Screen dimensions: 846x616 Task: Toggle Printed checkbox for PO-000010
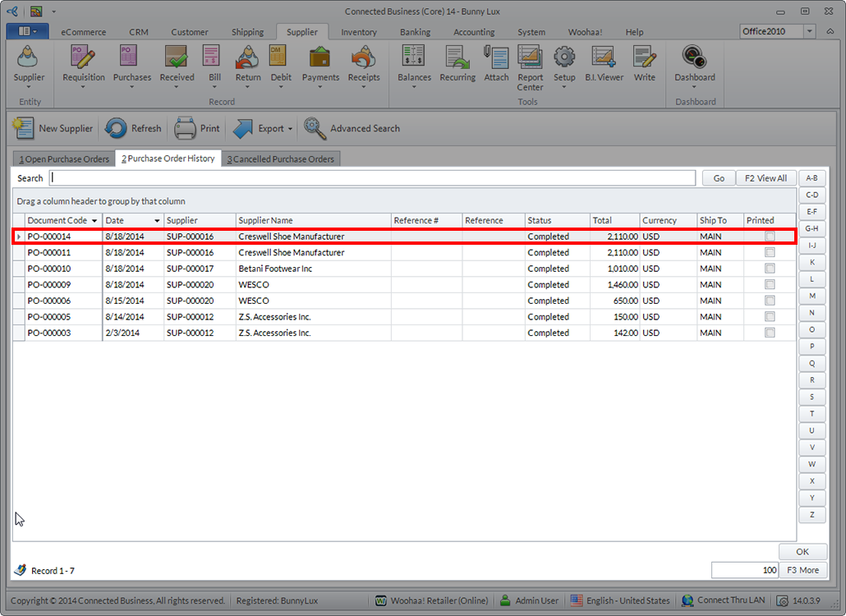[x=770, y=269]
